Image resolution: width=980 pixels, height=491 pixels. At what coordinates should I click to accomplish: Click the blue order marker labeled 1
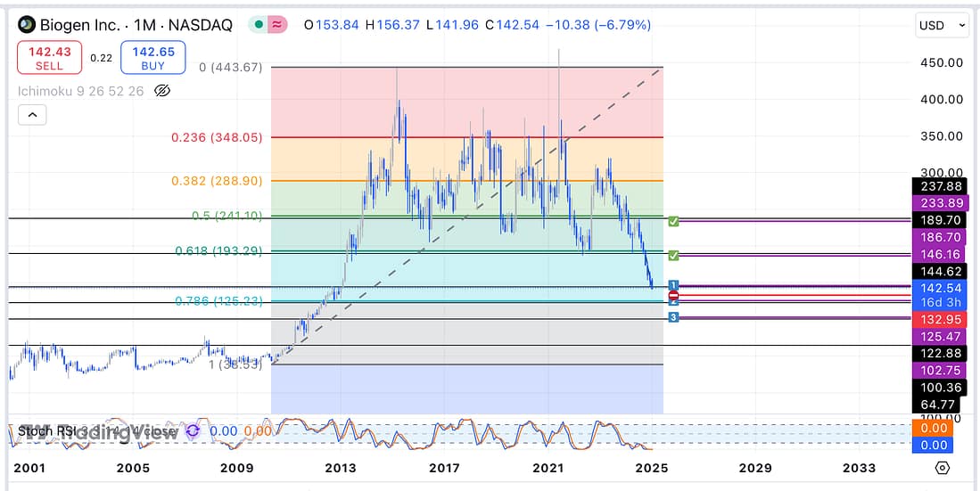[674, 284]
